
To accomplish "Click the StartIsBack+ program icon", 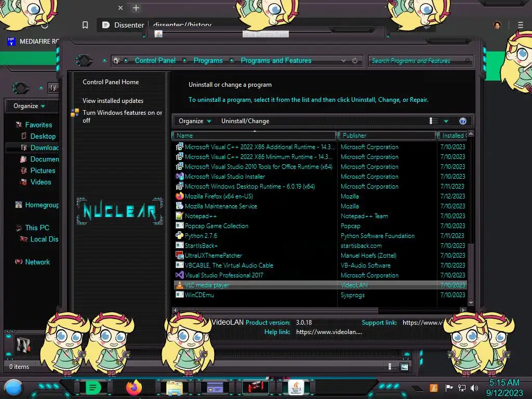I will (x=179, y=246).
